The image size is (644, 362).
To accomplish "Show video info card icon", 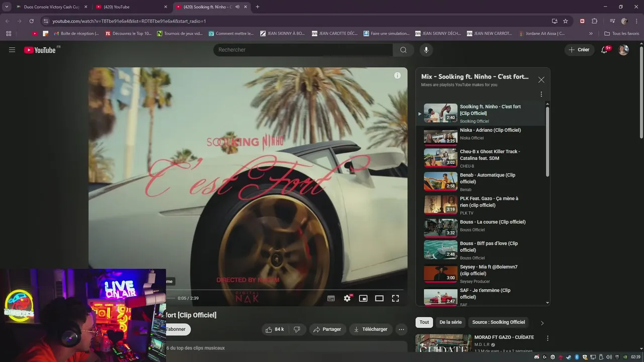I will 397,75.
